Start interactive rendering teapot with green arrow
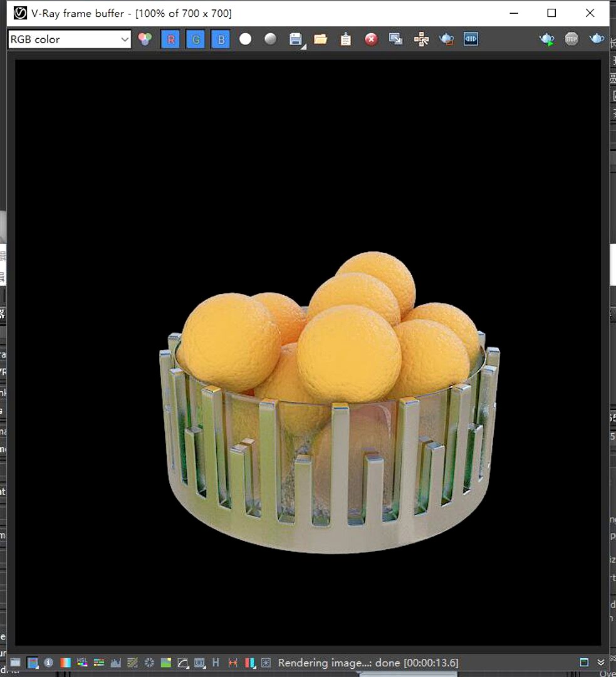 (x=546, y=39)
